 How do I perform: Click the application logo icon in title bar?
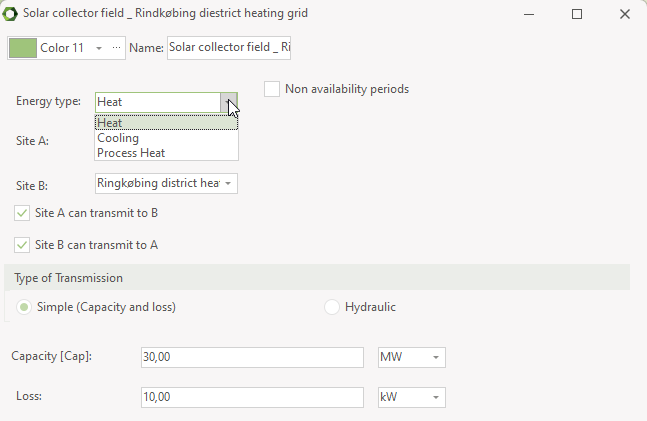[11, 14]
